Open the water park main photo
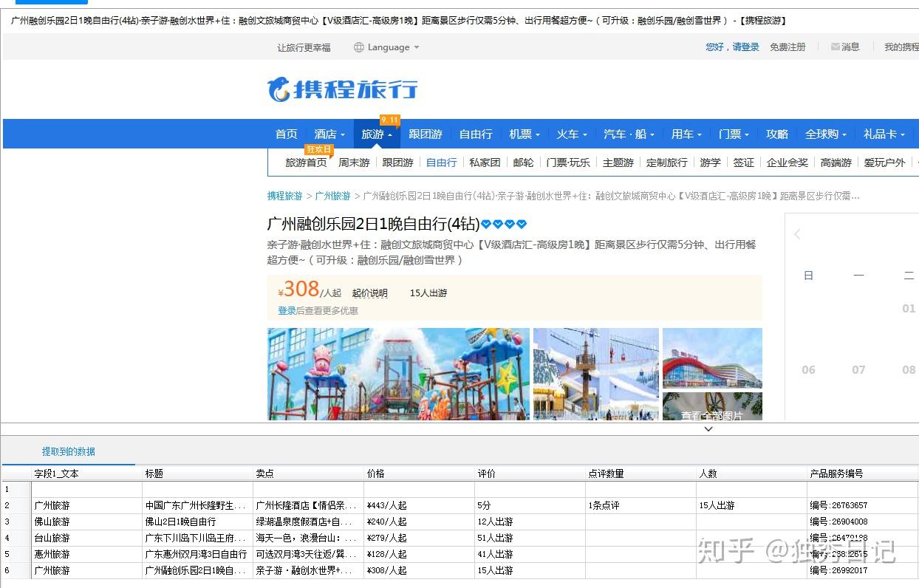This screenshot has height=588, width=919. click(399, 375)
